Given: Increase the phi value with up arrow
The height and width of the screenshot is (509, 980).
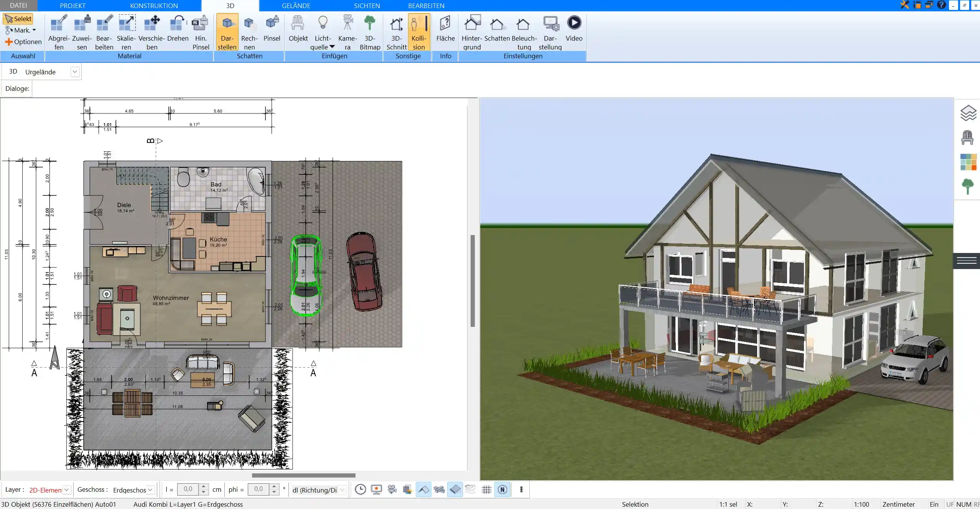Looking at the screenshot, I should [274, 487].
